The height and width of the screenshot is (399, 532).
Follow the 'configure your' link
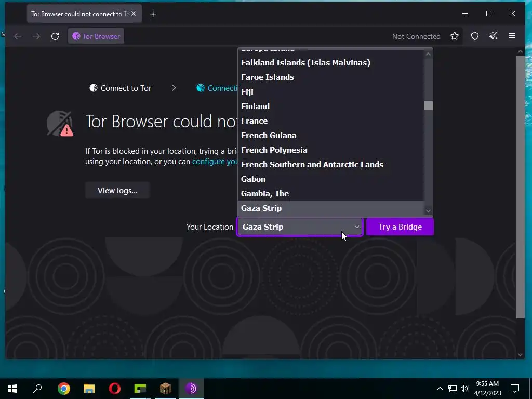[215, 162]
